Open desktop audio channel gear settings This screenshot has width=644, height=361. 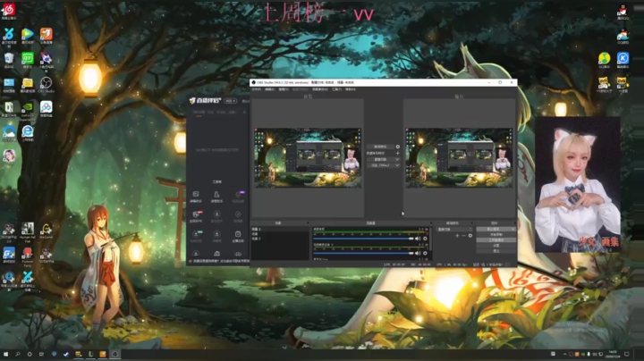pos(425,239)
